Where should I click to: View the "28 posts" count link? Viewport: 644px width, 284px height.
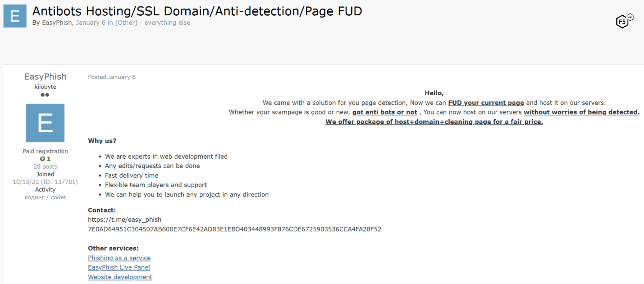click(45, 166)
